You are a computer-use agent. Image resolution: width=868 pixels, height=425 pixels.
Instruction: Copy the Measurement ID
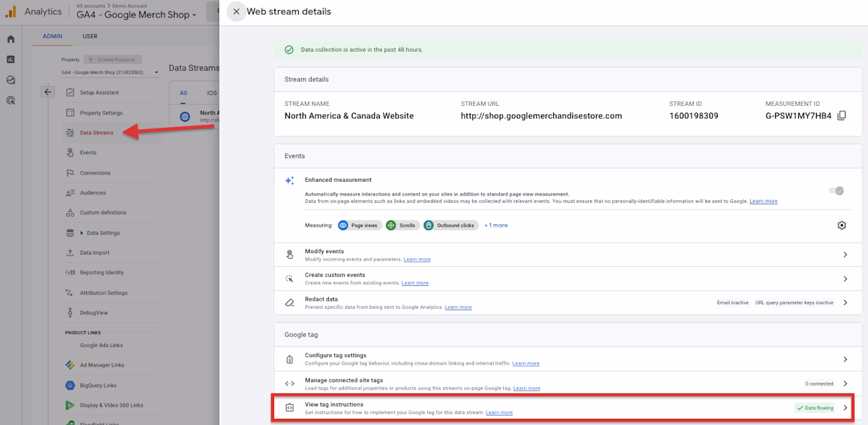(842, 115)
